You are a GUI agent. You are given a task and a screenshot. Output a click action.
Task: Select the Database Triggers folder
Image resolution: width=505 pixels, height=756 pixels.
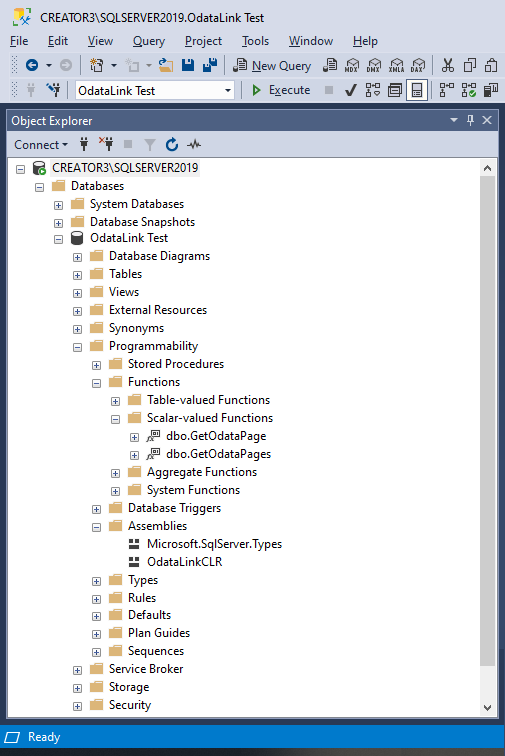point(174,508)
